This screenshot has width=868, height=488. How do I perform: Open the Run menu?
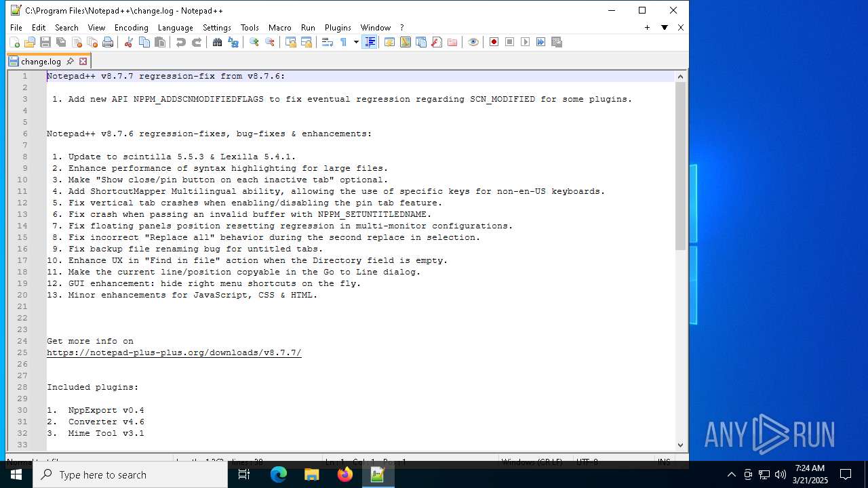point(308,28)
